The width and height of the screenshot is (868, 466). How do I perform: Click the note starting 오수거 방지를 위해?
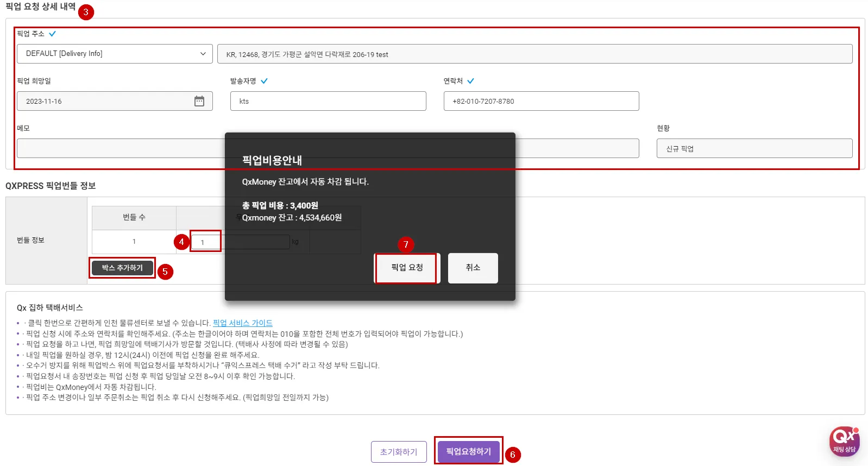[x=203, y=366]
